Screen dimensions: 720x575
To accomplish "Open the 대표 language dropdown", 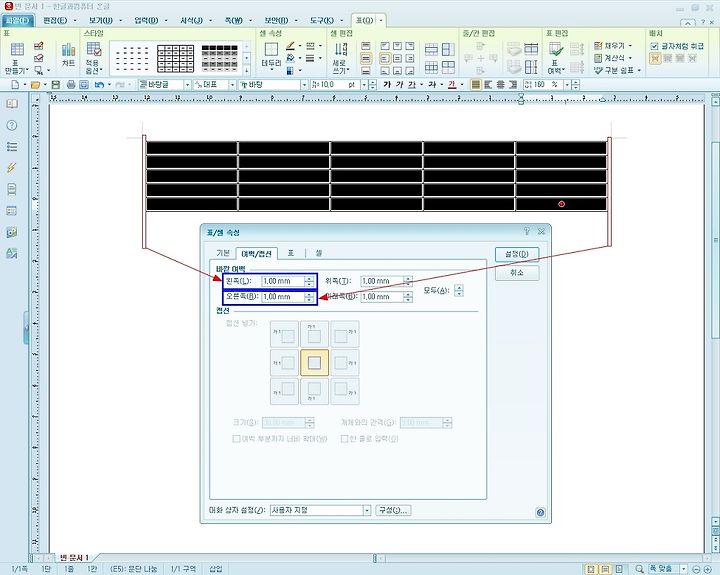I will pyautogui.click(x=232, y=85).
